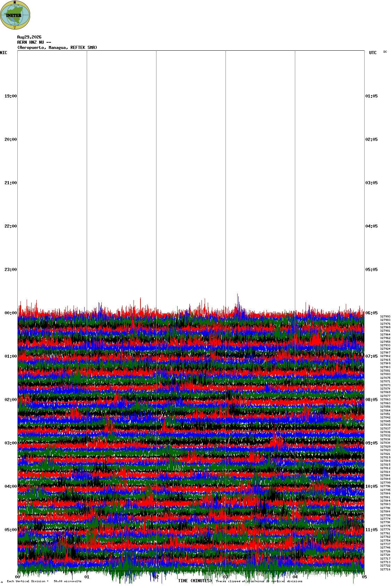Click the 10:05 UTC time label
The height and width of the screenshot is (586, 392).
click(372, 486)
